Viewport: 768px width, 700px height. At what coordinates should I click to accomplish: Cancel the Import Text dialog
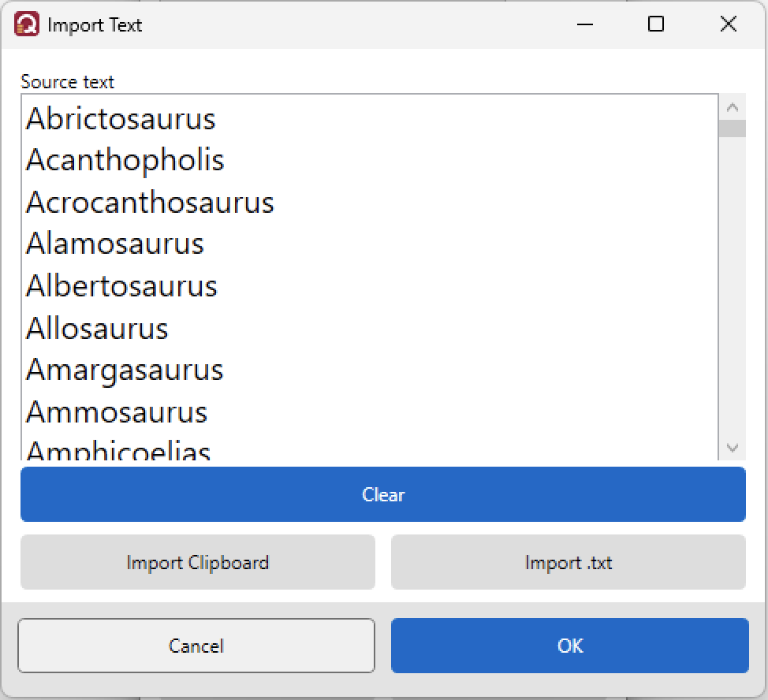tap(196, 646)
